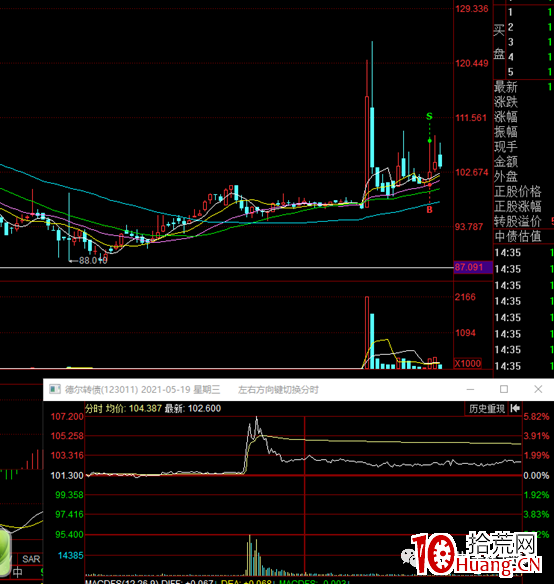This screenshot has height=584, width=554.
Task: Minimize the 德尔转债 intraday popup window
Action: [x=470, y=389]
